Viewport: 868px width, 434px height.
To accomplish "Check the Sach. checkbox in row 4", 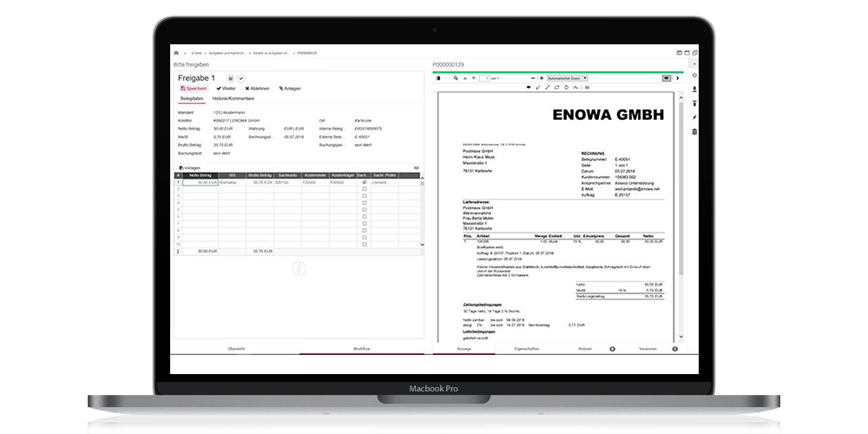I will (x=364, y=203).
